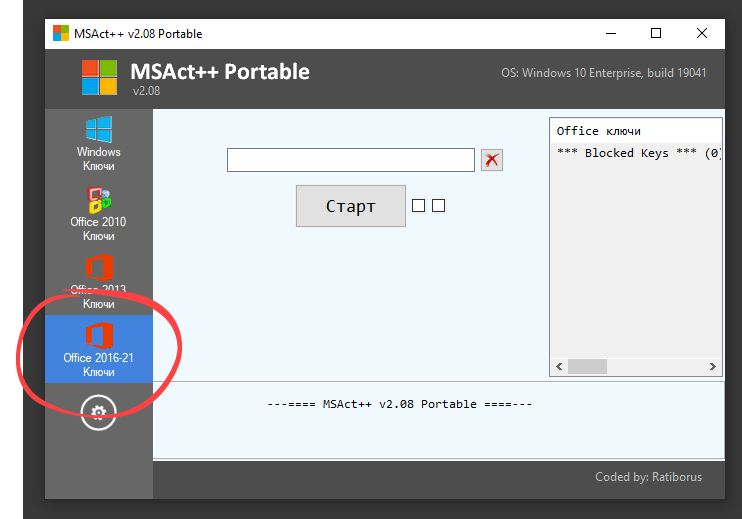Open settings via the gear icon
This screenshot has width=742, height=519.
[x=99, y=411]
